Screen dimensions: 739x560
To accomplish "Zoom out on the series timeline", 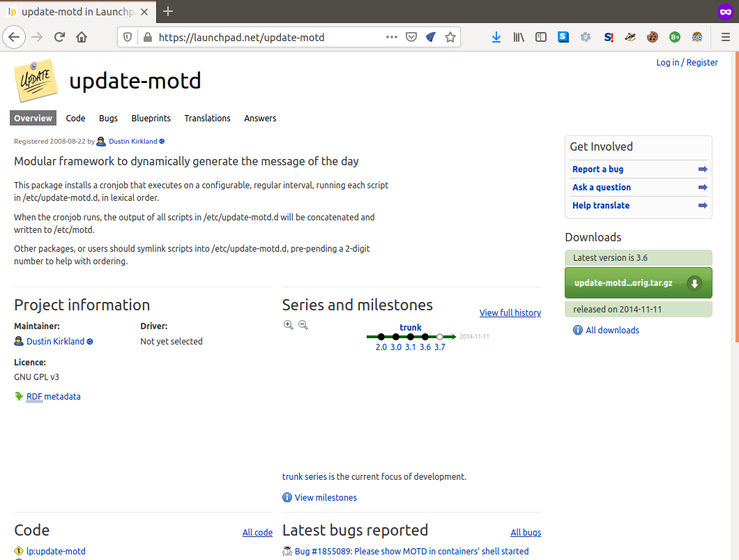I will coord(303,325).
